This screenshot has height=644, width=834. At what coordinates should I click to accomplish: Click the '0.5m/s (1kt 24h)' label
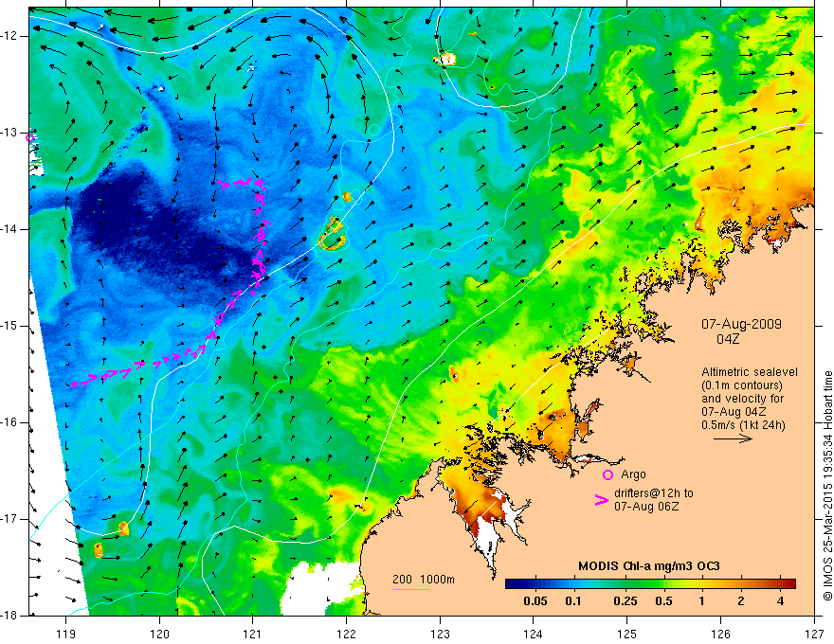(743, 425)
